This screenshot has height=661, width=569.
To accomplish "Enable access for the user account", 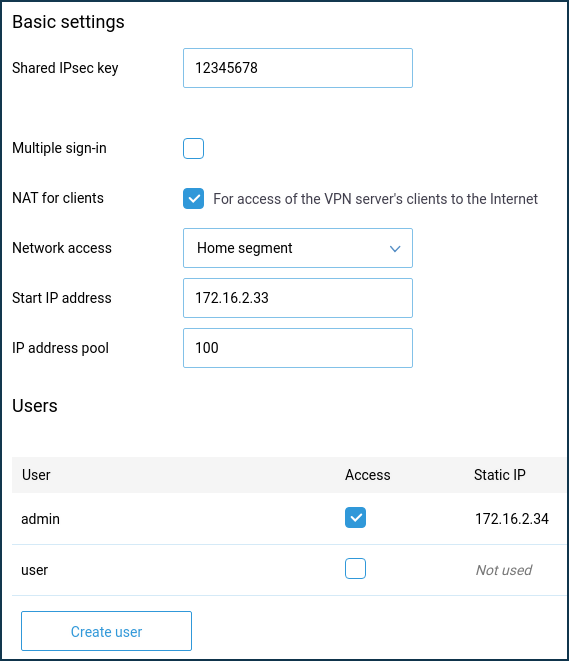I will pos(355,569).
